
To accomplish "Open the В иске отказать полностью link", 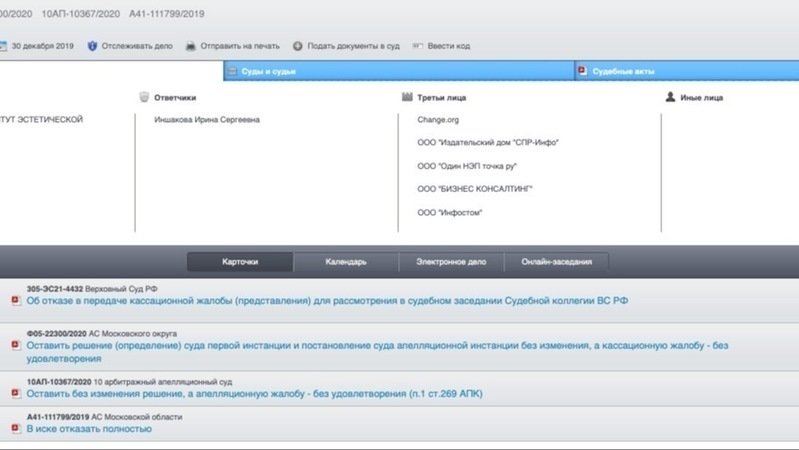I will click(x=89, y=428).
